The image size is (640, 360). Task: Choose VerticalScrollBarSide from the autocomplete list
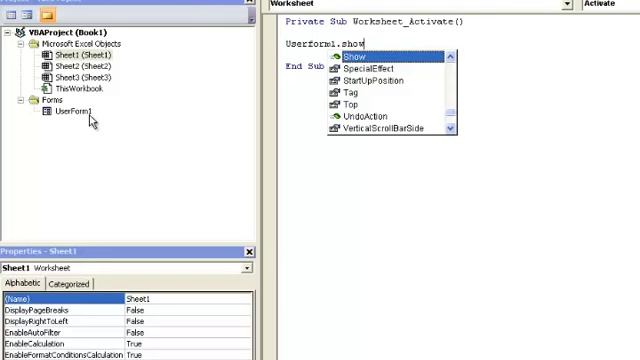[x=384, y=129]
